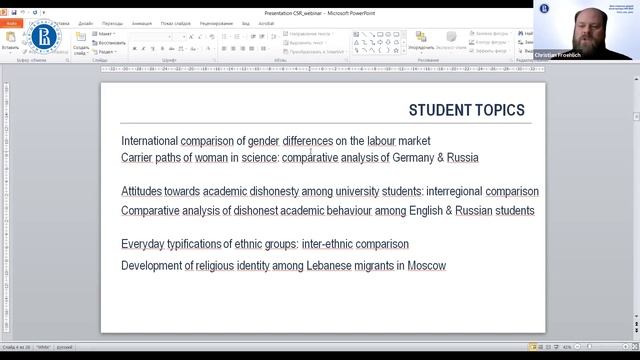The width and height of the screenshot is (640, 360).
Task: Switch to the Acrobat ribbon tab
Action: 266,24
